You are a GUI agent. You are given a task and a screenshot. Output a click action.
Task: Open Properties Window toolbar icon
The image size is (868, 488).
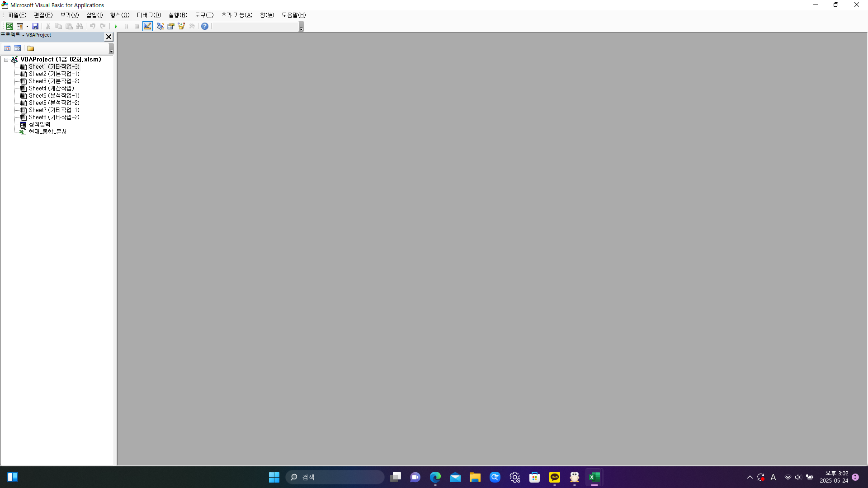click(170, 26)
